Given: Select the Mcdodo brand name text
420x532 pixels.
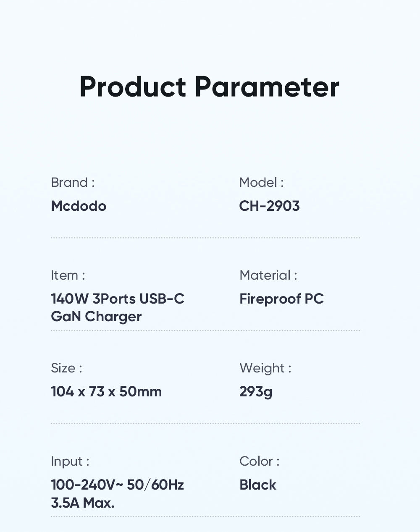Looking at the screenshot, I should coord(79,206).
